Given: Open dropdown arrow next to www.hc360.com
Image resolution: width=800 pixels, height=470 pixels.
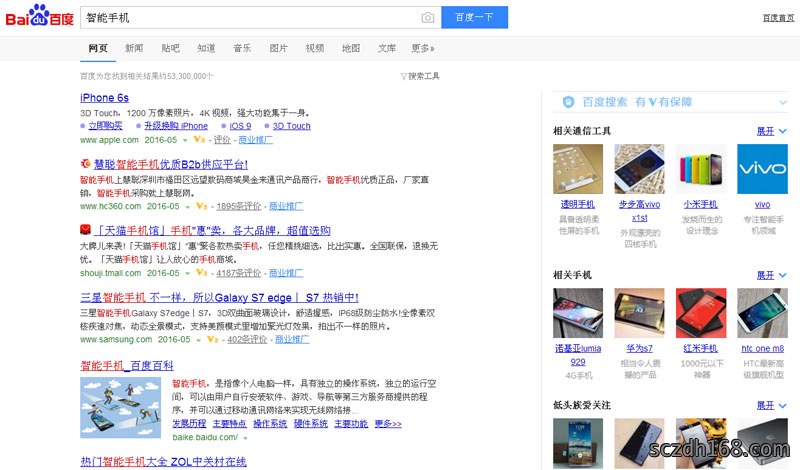Looking at the screenshot, I should [x=188, y=207].
